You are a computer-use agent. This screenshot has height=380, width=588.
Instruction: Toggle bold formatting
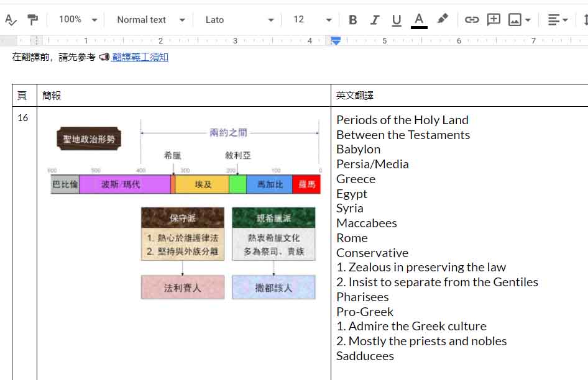(352, 20)
